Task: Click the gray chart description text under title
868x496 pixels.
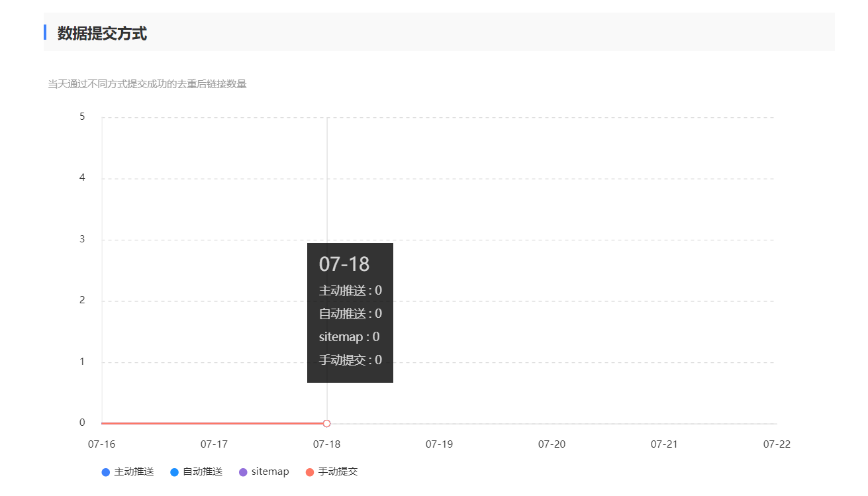Action: click(x=147, y=85)
